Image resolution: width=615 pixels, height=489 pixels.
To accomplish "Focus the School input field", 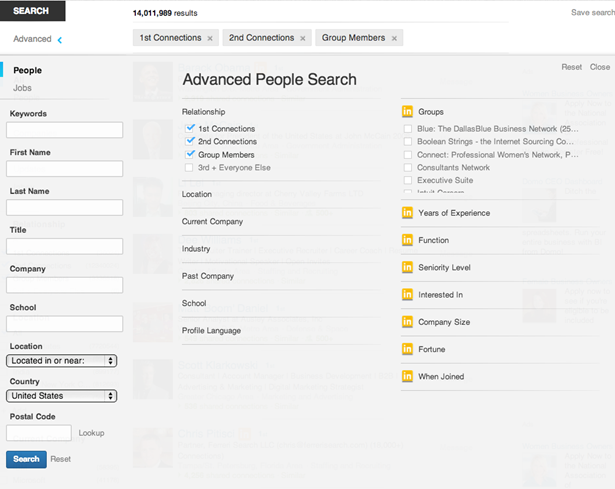I will [65, 324].
